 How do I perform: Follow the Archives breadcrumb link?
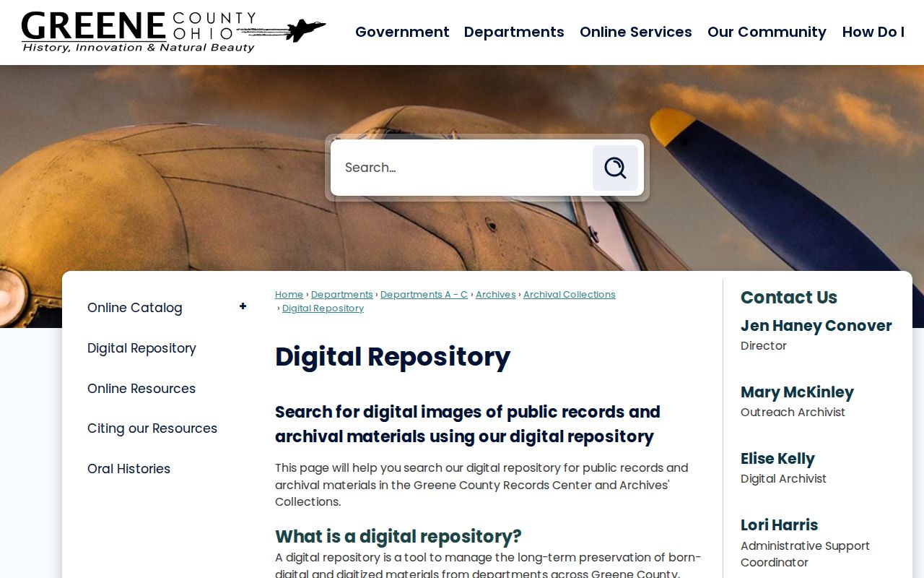point(496,295)
